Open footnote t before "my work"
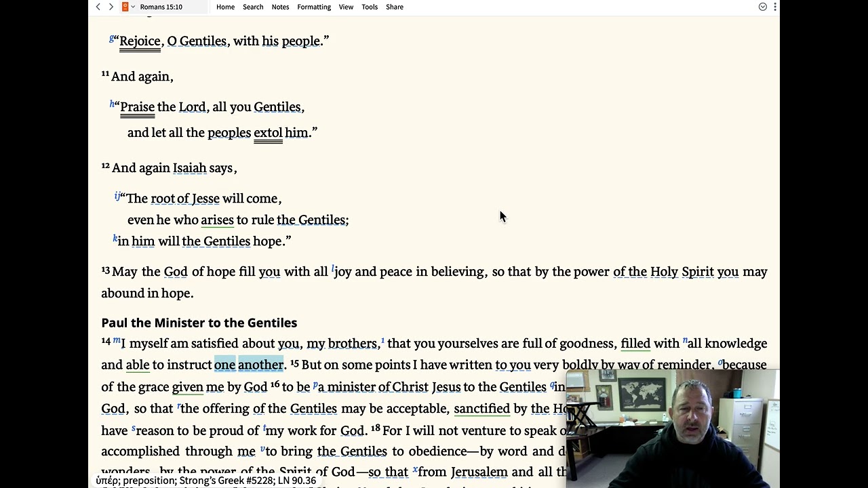This screenshot has width=868, height=488. [x=264, y=428]
